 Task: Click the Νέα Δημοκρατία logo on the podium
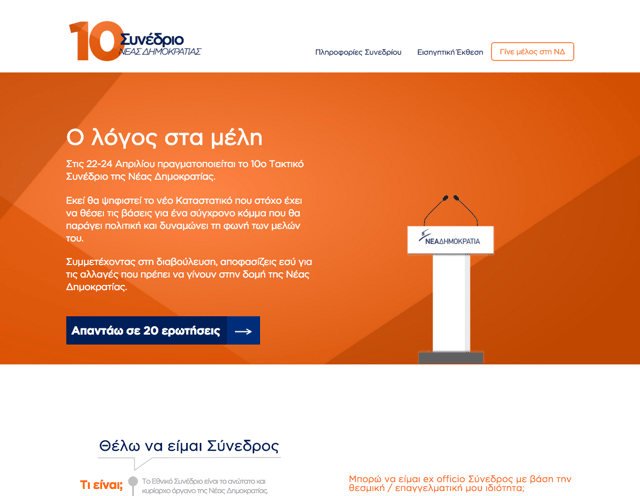click(450, 241)
